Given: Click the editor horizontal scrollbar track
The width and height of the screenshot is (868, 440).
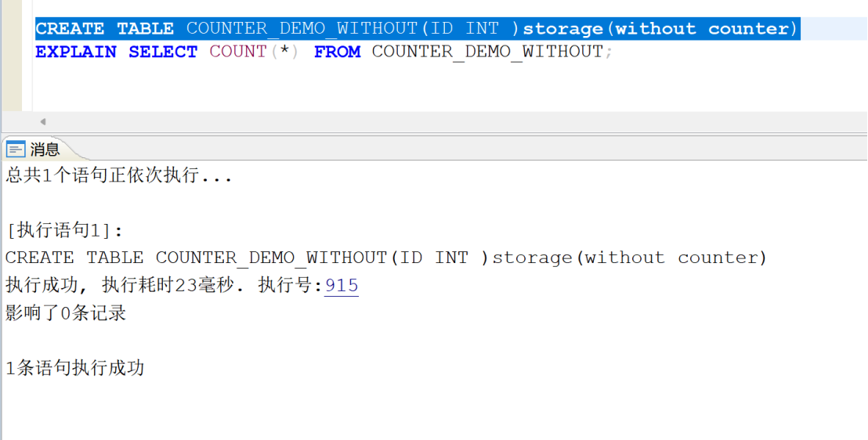Looking at the screenshot, I should coord(454,122).
